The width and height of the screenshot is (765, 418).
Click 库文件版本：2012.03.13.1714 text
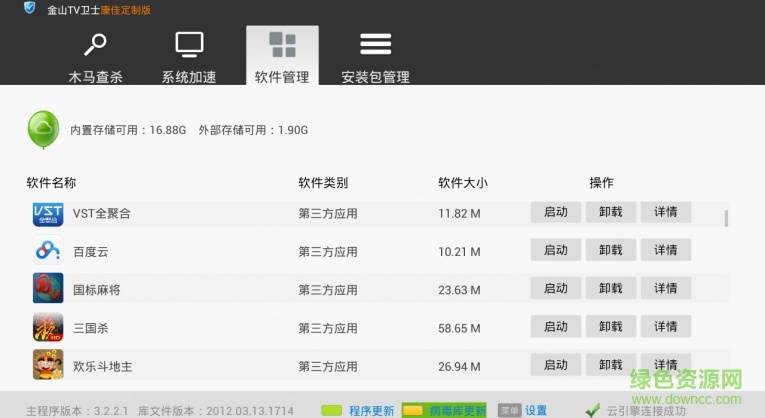tap(216, 411)
